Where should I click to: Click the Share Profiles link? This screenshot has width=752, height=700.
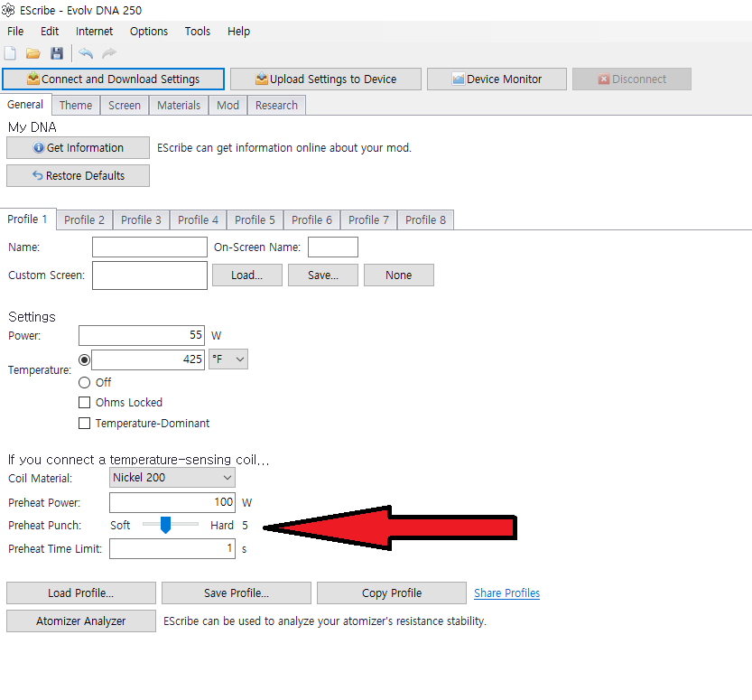tap(506, 593)
